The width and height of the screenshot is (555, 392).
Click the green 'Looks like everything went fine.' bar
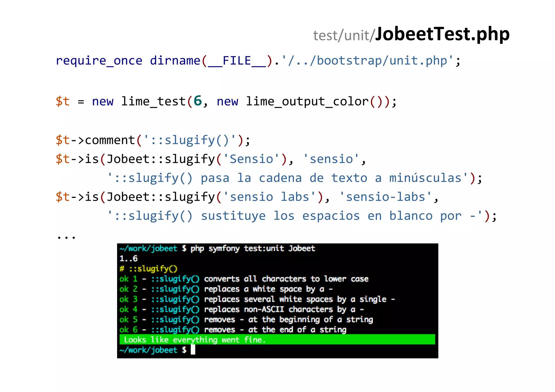point(277,339)
